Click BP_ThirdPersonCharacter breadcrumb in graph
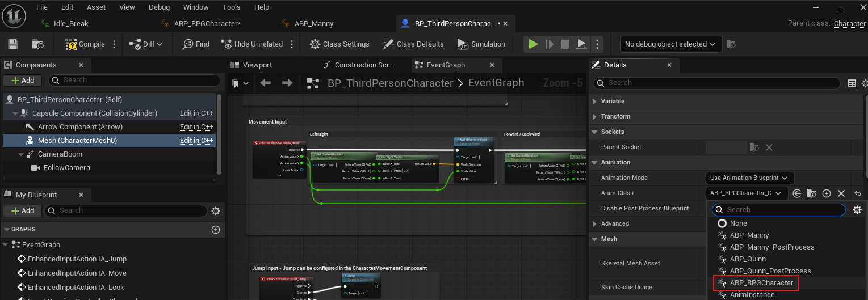 coord(390,83)
